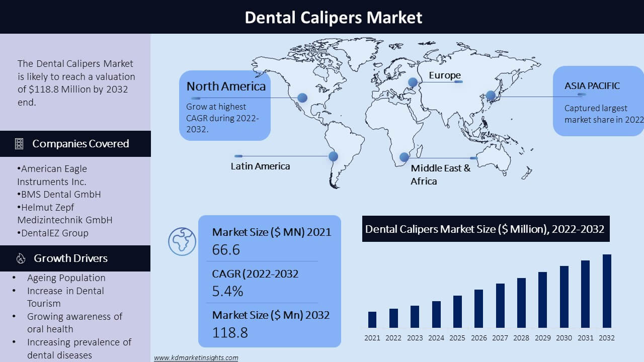
Task: Click Helmut Zepf Medizintechnik GmbH entry
Action: coord(65,213)
